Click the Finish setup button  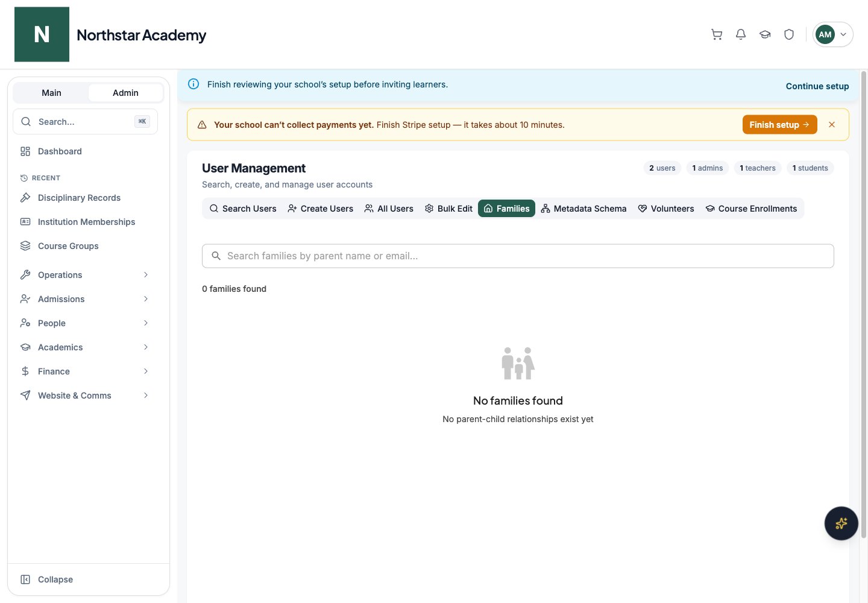pyautogui.click(x=779, y=125)
